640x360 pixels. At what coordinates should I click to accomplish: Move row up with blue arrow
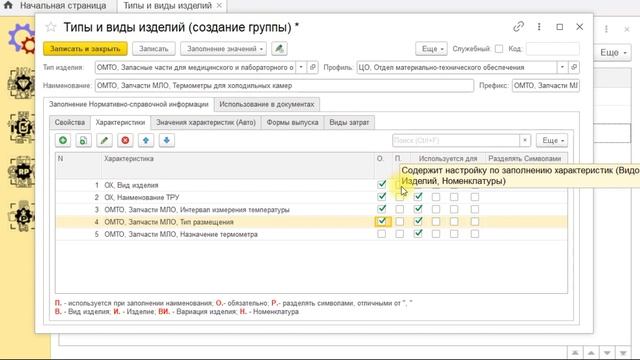(x=146, y=140)
